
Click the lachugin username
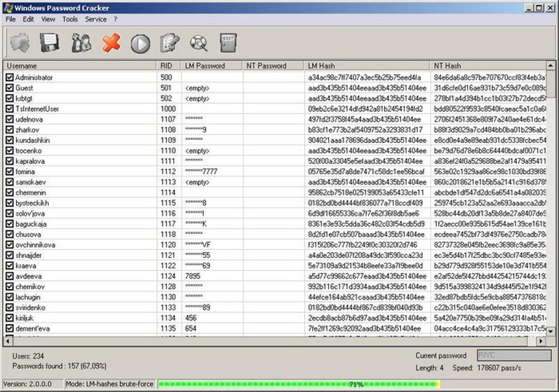click(27, 297)
